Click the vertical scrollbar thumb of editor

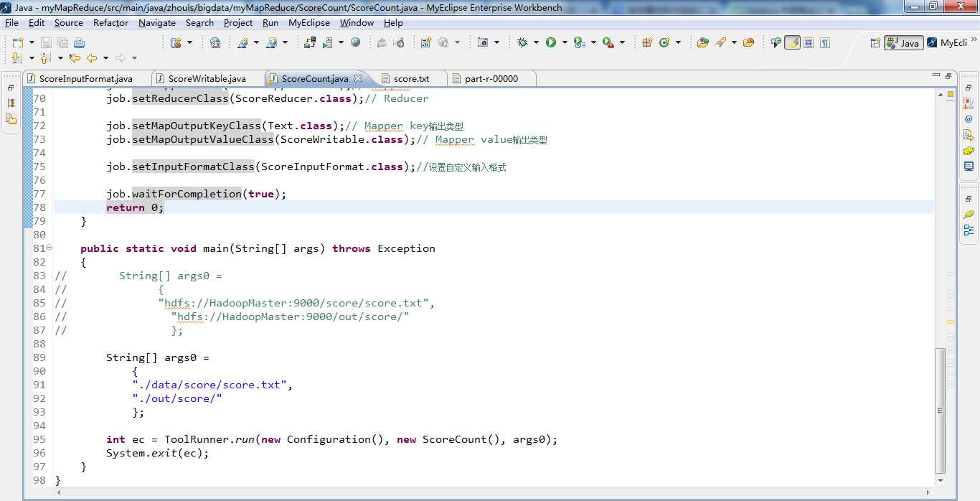coord(941,410)
